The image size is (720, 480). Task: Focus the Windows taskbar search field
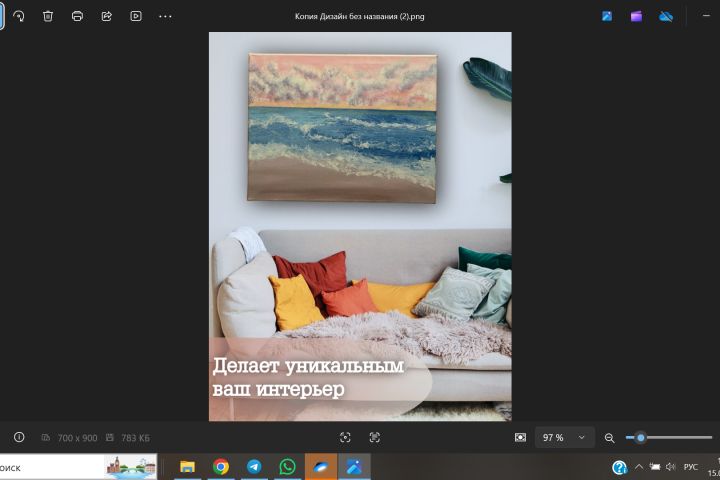(x=78, y=467)
